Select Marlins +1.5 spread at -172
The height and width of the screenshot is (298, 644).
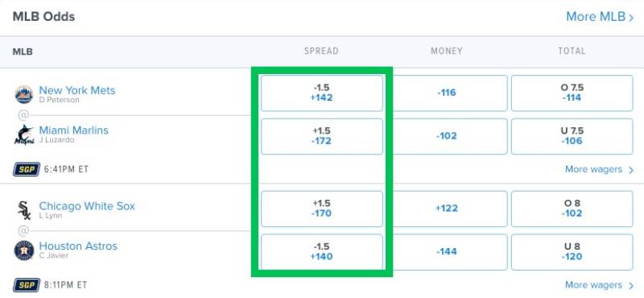321,136
